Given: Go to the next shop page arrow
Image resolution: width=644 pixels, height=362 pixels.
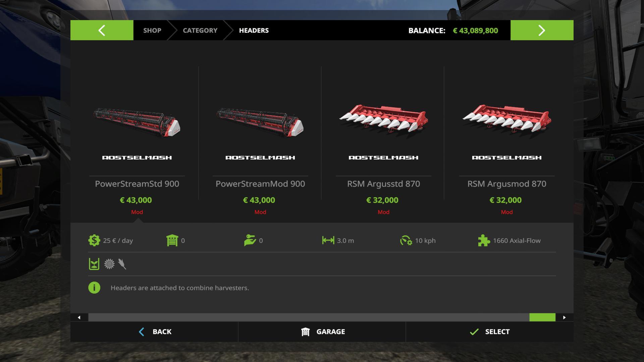Looking at the screenshot, I should tap(542, 30).
